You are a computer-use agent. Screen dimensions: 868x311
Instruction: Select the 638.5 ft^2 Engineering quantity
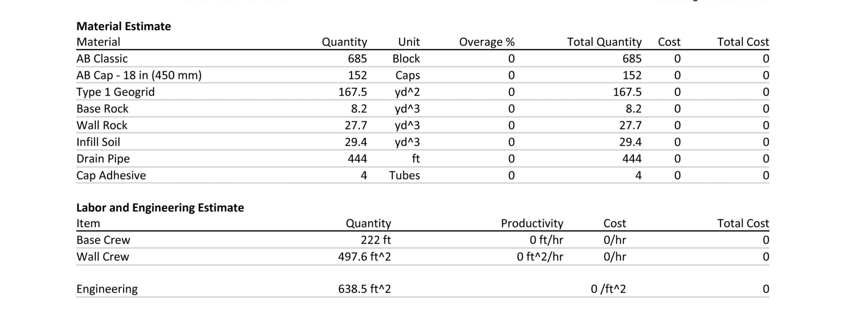click(364, 289)
